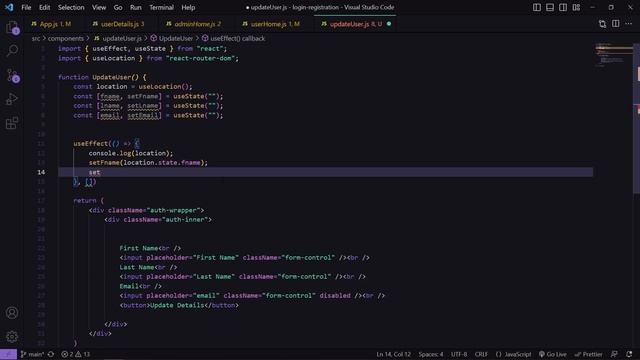This screenshot has height=360, width=640.
Task: Open the Terminal menu
Action: 161,7
